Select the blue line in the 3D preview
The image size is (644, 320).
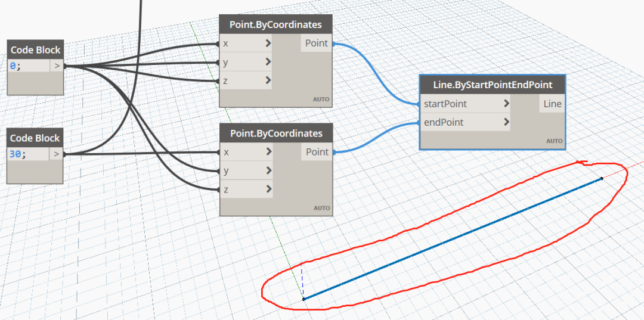click(453, 239)
